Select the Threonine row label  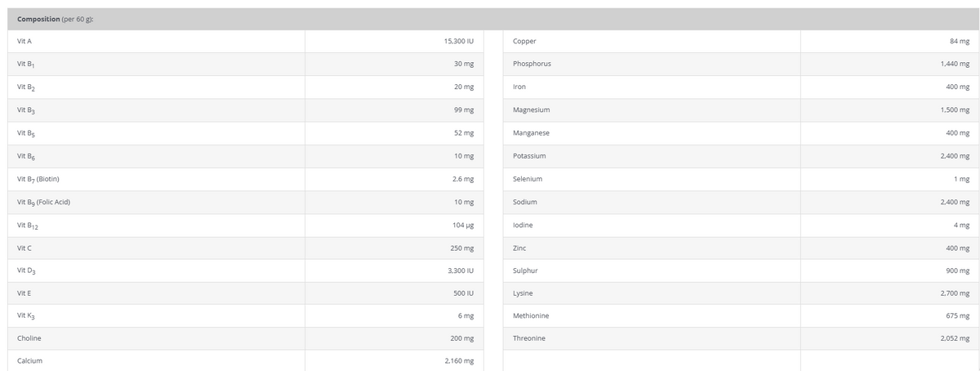click(528, 338)
